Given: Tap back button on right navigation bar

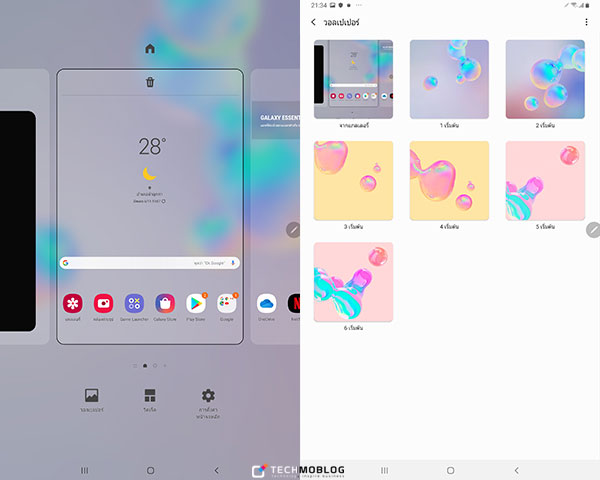Looking at the screenshot, I should 517,470.
